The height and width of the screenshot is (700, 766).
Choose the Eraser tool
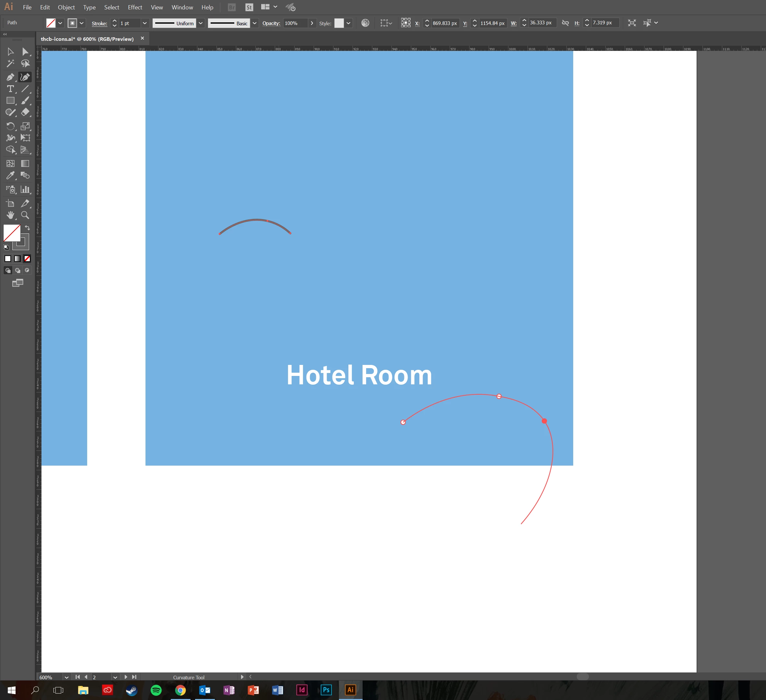pyautogui.click(x=25, y=112)
